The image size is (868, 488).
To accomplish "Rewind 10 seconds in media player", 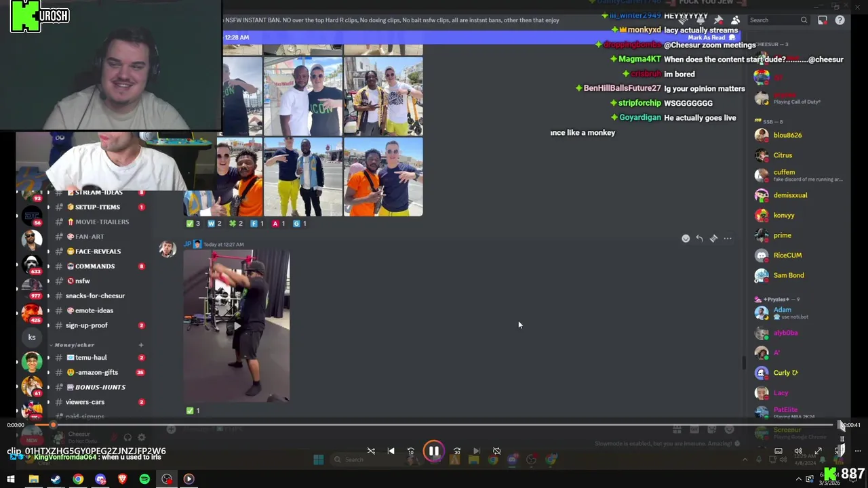I will click(x=411, y=451).
